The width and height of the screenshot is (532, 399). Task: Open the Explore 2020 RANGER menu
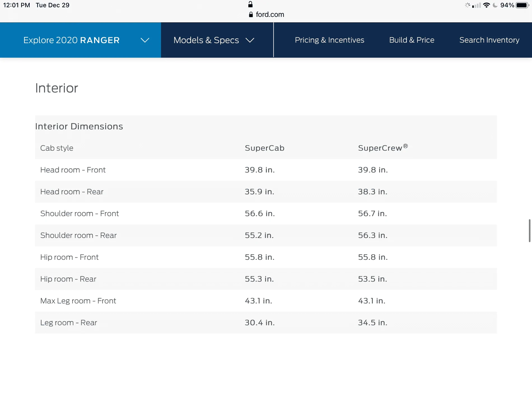80,40
